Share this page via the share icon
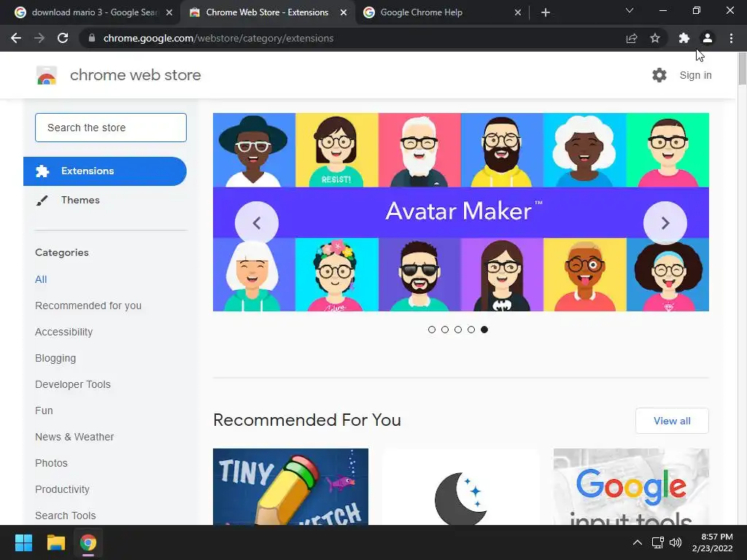This screenshot has width=747, height=560. [x=632, y=38]
